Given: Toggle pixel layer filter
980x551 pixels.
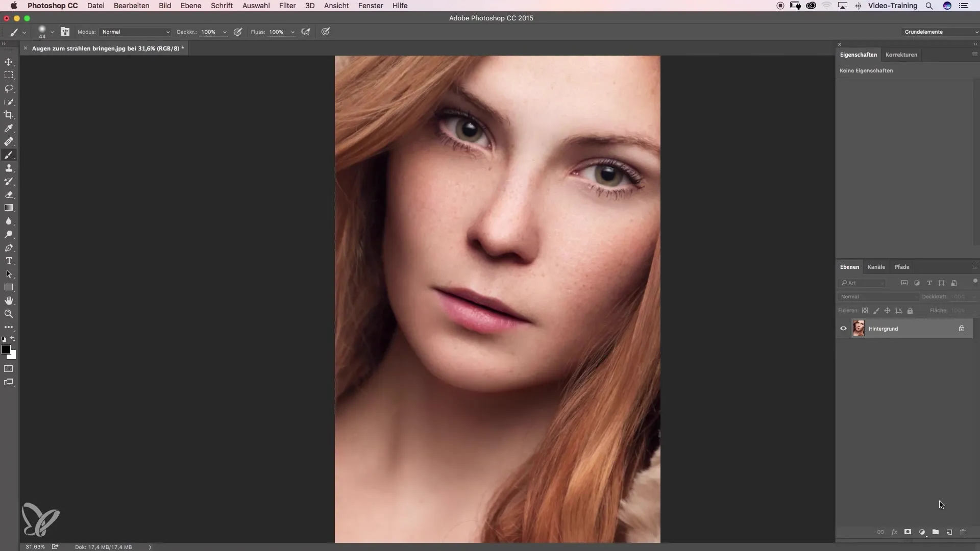Looking at the screenshot, I should tap(904, 283).
